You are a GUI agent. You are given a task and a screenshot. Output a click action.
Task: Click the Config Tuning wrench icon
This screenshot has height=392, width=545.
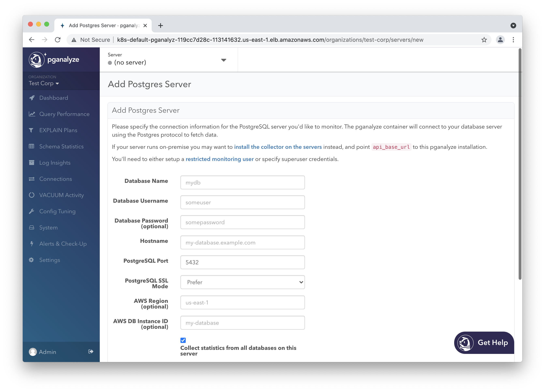click(31, 211)
